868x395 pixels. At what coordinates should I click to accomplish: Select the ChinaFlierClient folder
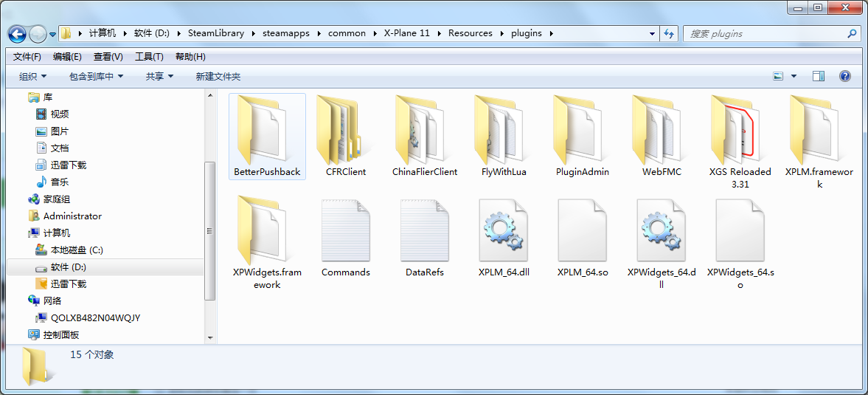point(425,137)
